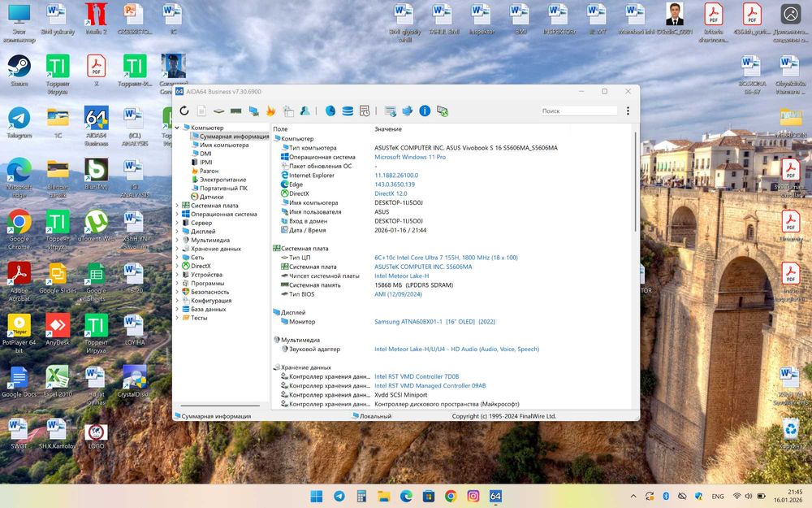Select Google Sheets desktop icon
Screen dimensions: 812x508
tap(97, 281)
